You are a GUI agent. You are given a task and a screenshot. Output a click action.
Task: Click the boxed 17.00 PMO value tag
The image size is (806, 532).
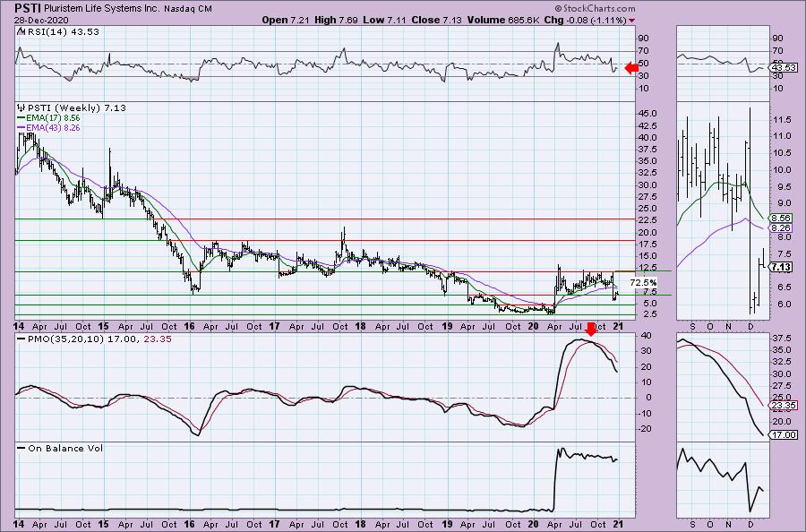[x=785, y=435]
